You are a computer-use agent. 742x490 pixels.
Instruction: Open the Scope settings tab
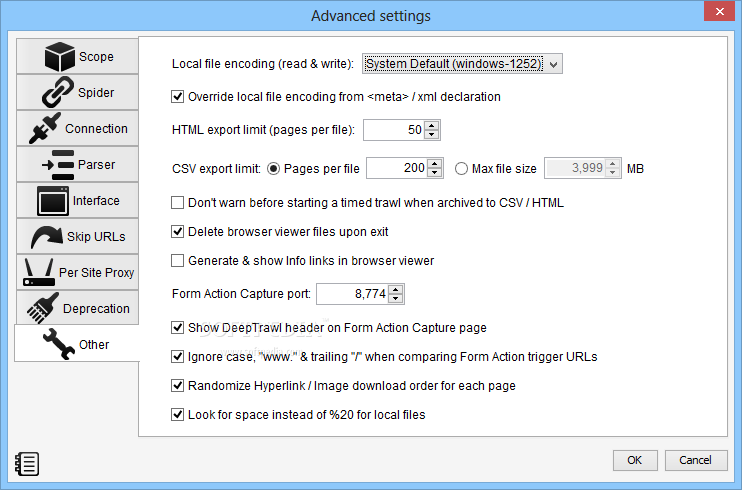coord(78,56)
